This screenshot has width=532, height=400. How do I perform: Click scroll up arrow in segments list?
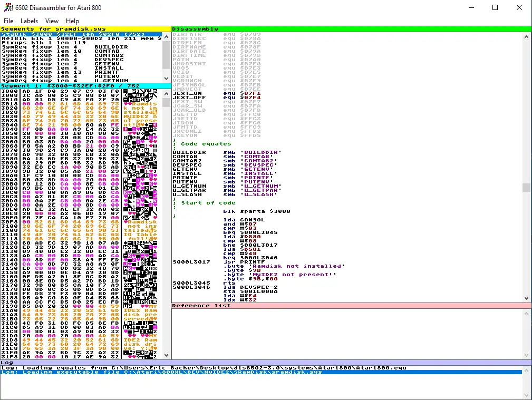pyautogui.click(x=166, y=36)
